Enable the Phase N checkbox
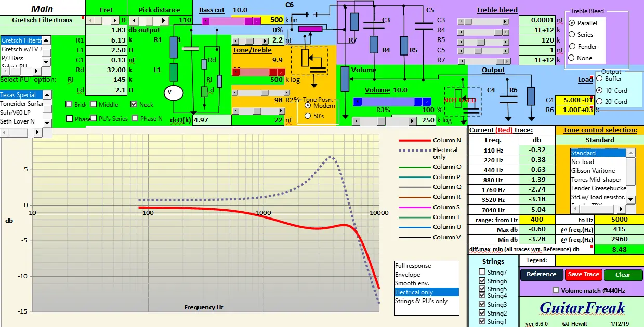This screenshot has height=327, width=644. [134, 118]
